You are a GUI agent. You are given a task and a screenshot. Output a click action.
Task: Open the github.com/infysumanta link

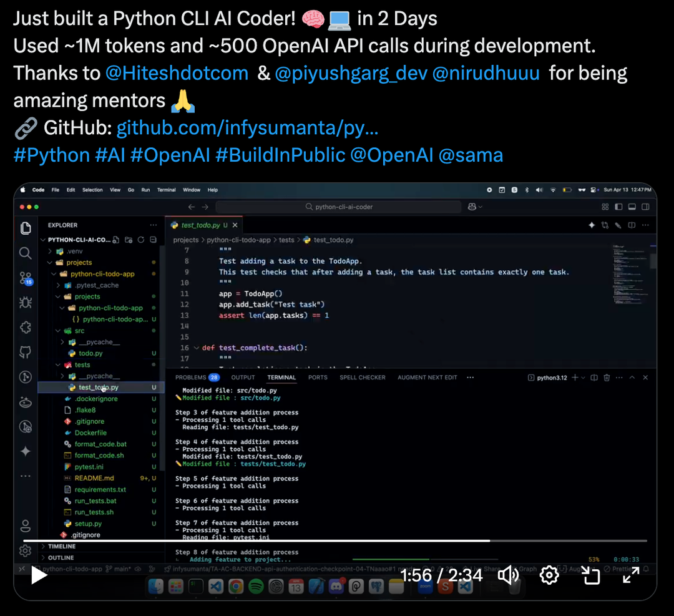248,129
